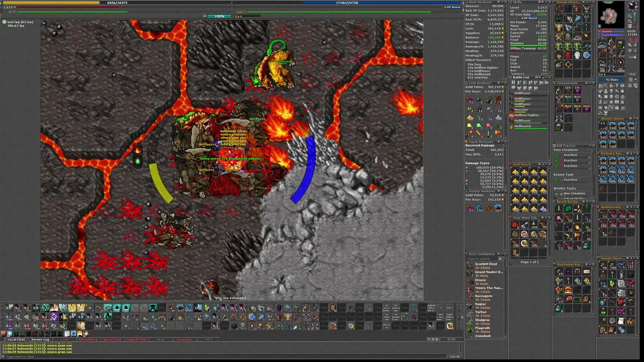Switch to Local Chat tab
The width and height of the screenshot is (644, 362).
point(16,339)
